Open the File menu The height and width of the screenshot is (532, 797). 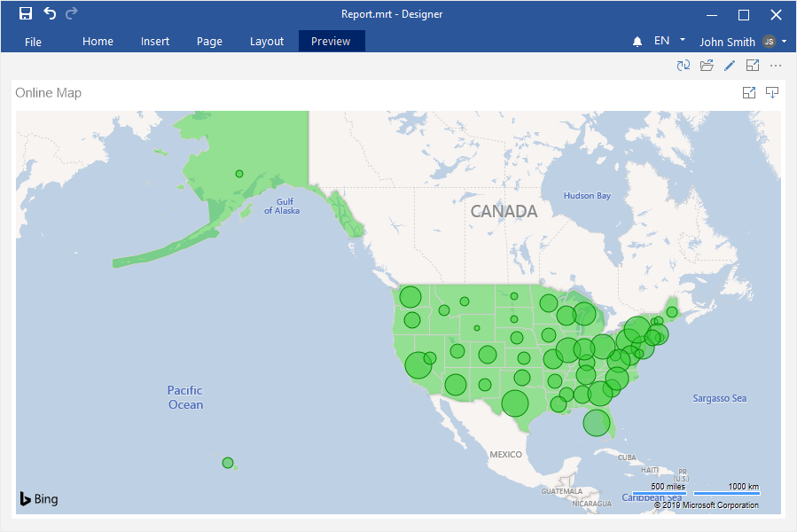point(33,42)
